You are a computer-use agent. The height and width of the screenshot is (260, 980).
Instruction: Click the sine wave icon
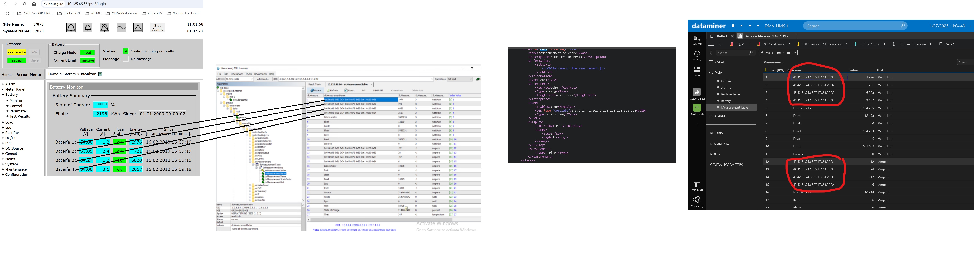click(121, 27)
